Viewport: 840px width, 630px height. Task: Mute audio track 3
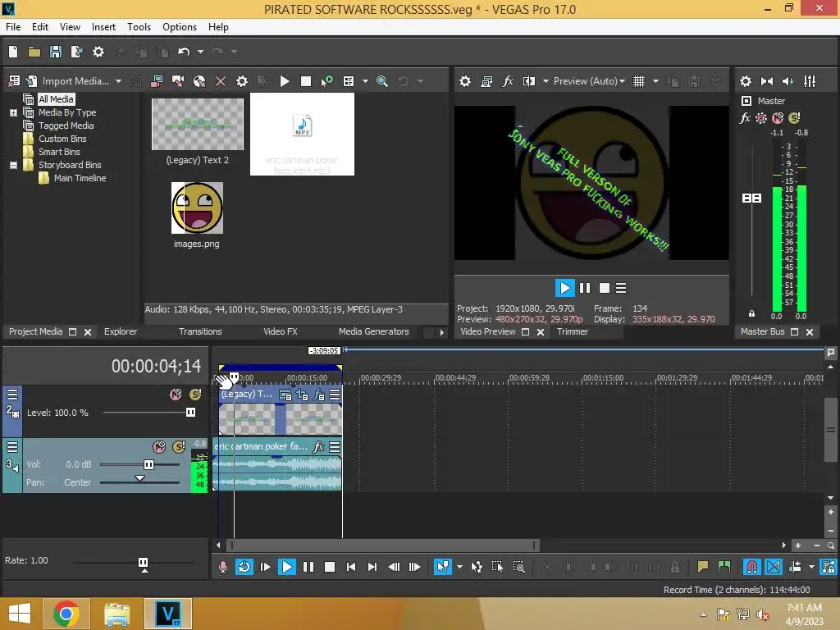tap(159, 446)
